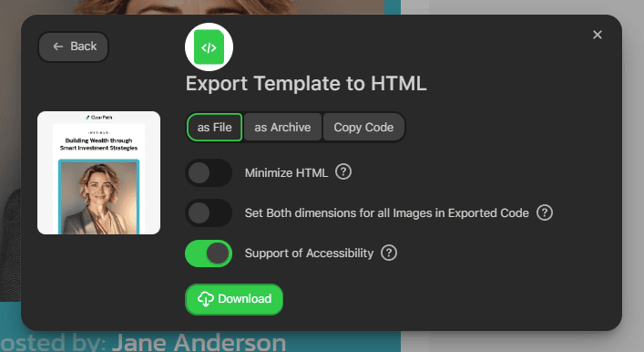The width and height of the screenshot is (644, 352).
Task: Download the HTML template
Action: [x=234, y=299]
